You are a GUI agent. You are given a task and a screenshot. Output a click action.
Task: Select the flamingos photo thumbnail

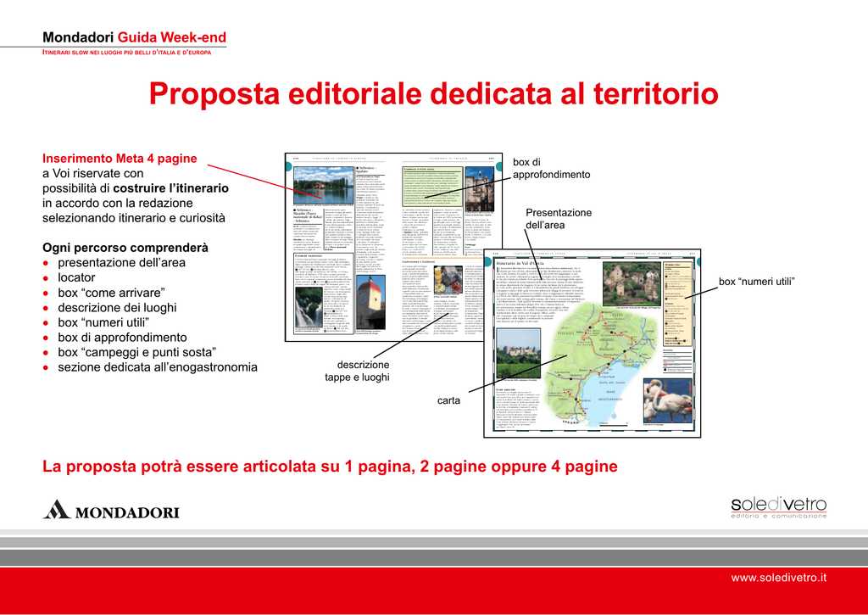point(668,400)
